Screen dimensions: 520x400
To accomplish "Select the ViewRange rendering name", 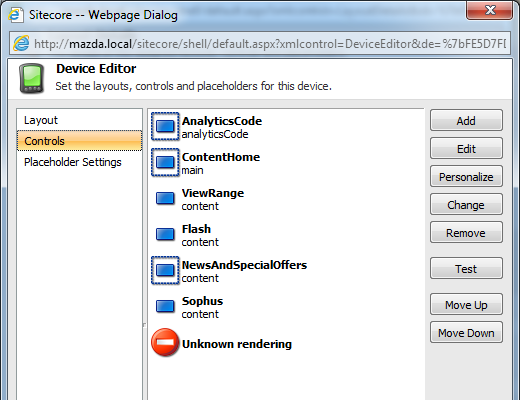I will (x=213, y=193).
